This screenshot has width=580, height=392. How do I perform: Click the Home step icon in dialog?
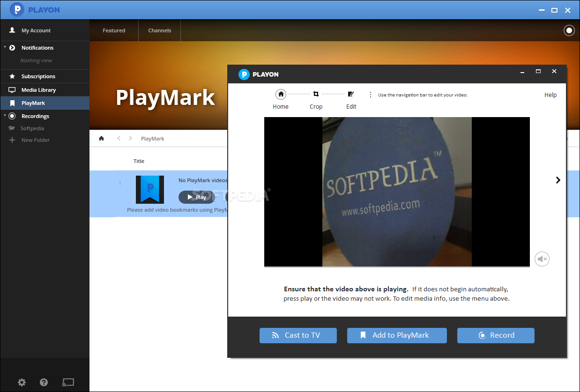(x=281, y=94)
